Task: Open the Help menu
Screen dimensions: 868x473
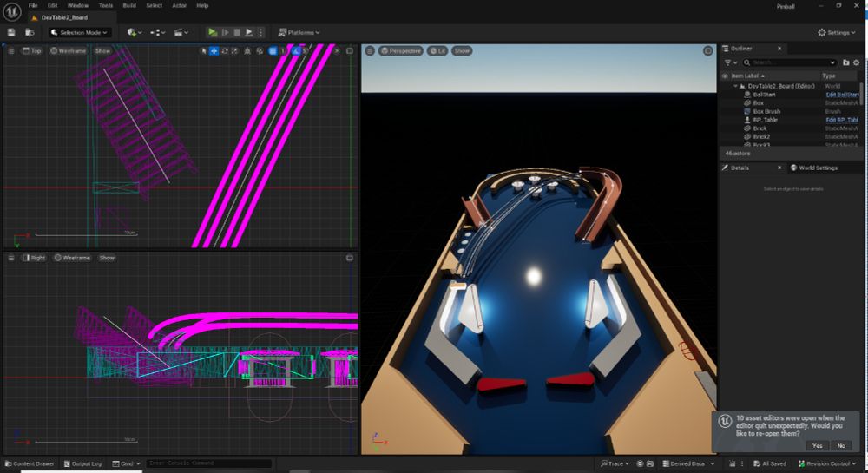Action: pyautogui.click(x=202, y=5)
